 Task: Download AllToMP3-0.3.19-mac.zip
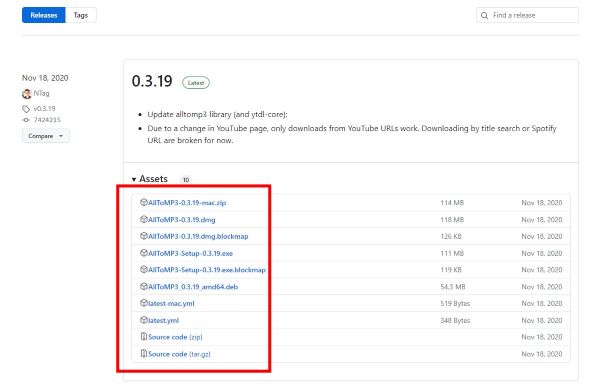pyautogui.click(x=187, y=203)
